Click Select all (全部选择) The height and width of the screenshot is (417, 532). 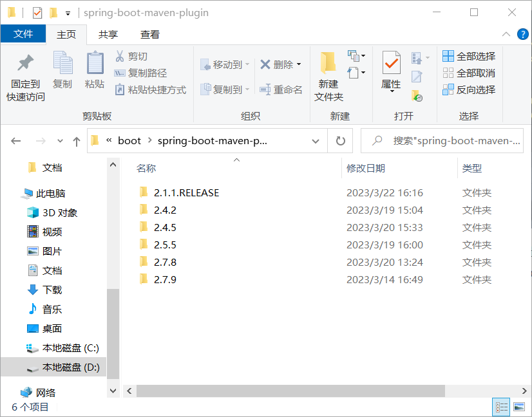pyautogui.click(x=469, y=56)
